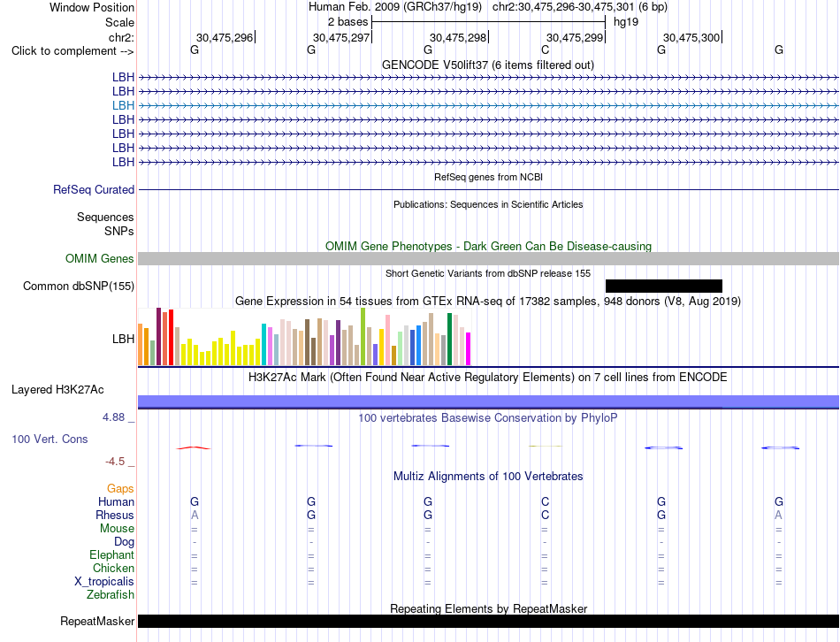Screen dimensions: 840x642
Task: Click the red PhyloP conservation mark
Action: point(194,447)
